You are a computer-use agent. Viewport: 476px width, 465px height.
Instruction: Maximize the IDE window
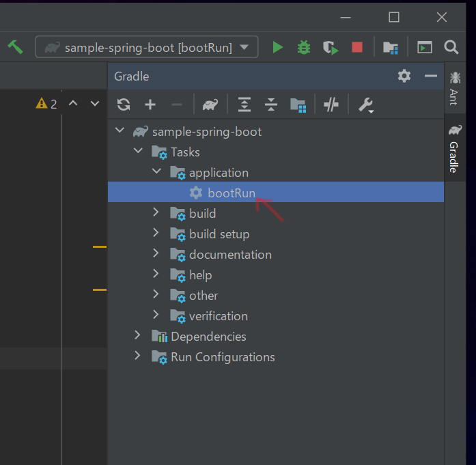(394, 17)
